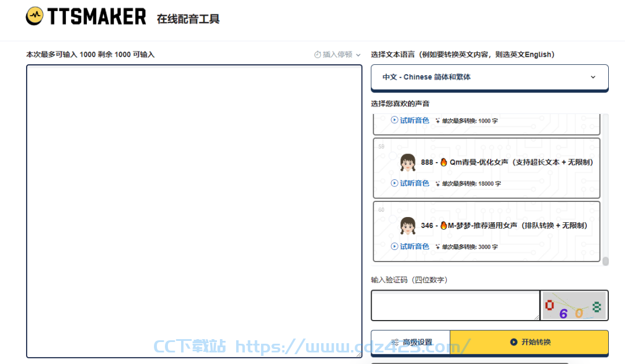Refresh the captcha image 0608
625x364 pixels.
tap(575, 306)
